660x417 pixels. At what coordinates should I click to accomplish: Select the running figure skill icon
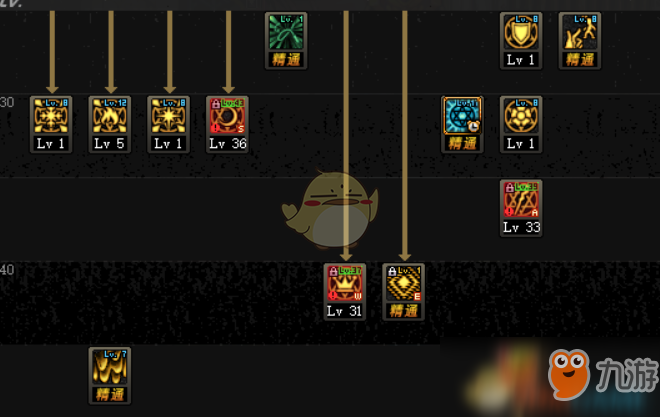click(580, 32)
